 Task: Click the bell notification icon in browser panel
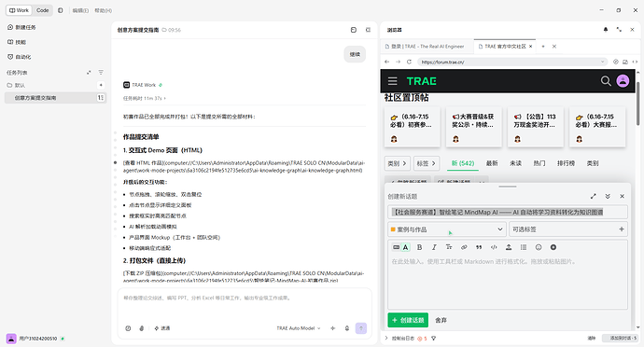coord(606,30)
